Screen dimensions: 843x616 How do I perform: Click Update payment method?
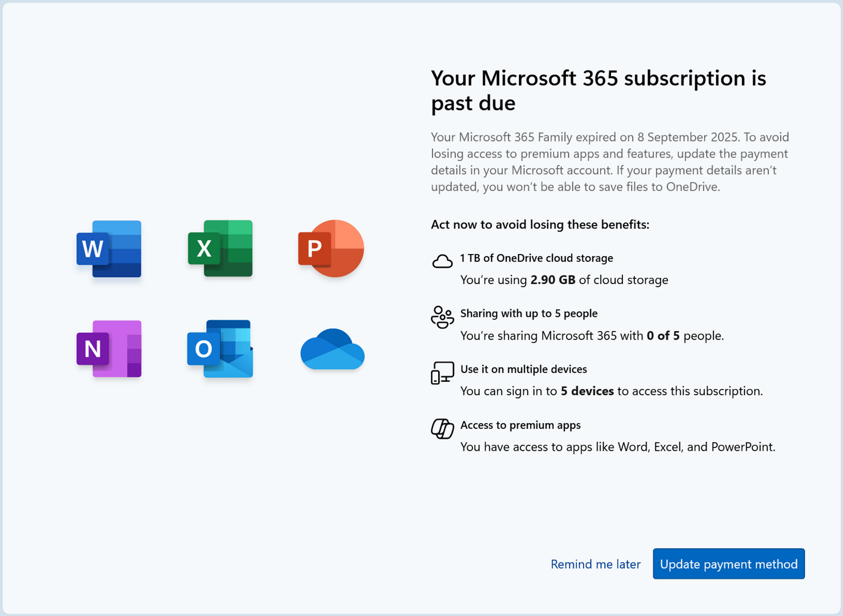[x=729, y=564]
